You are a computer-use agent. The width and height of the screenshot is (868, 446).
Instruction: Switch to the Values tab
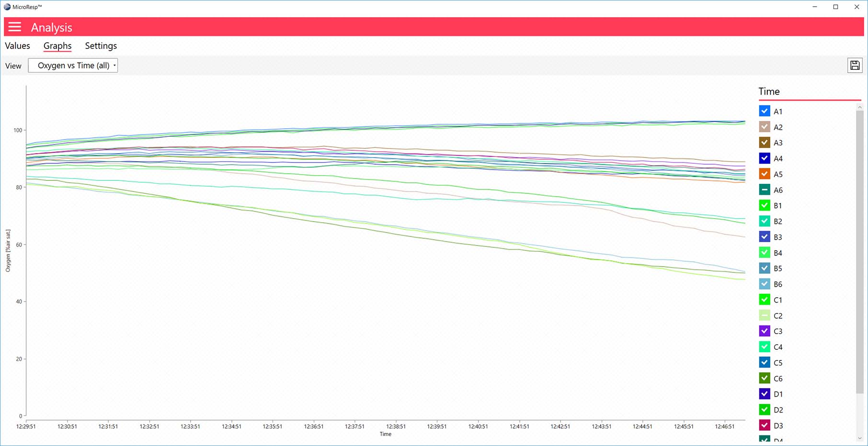17,46
